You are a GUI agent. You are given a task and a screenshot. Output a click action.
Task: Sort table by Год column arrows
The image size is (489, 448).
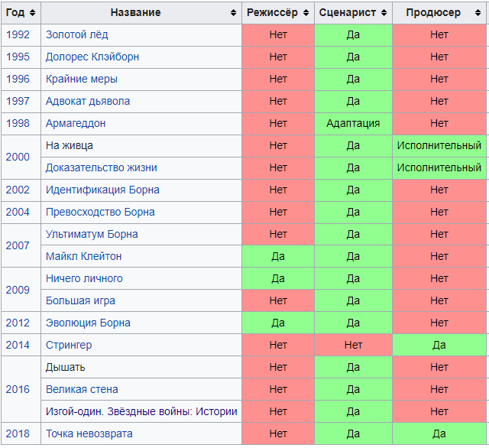point(34,13)
